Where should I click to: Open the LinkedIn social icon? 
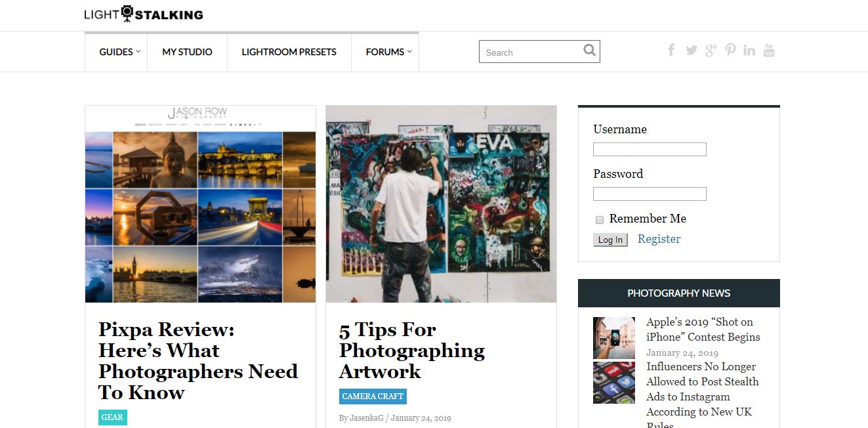pyautogui.click(x=749, y=51)
